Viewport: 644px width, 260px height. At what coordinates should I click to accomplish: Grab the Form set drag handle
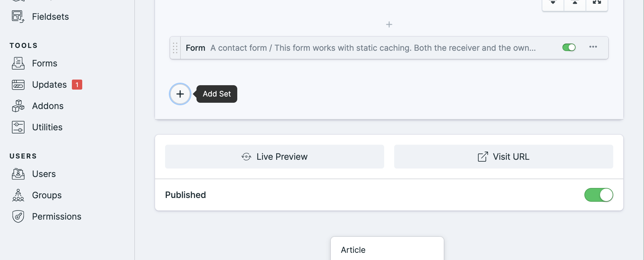click(175, 48)
